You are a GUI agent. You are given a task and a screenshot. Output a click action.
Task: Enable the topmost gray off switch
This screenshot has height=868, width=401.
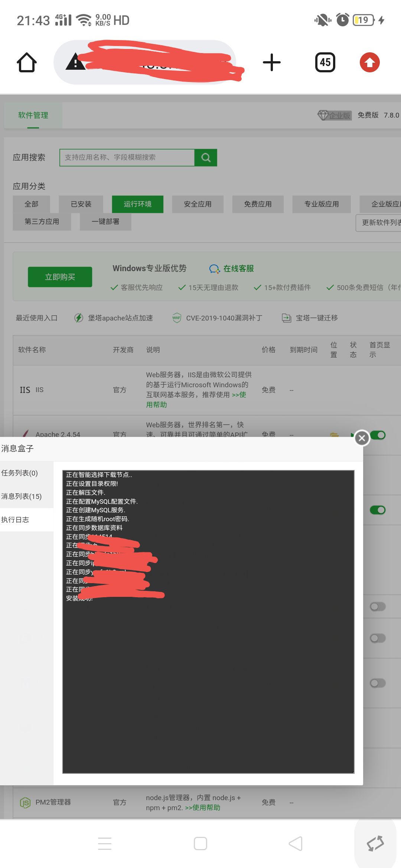point(378,606)
